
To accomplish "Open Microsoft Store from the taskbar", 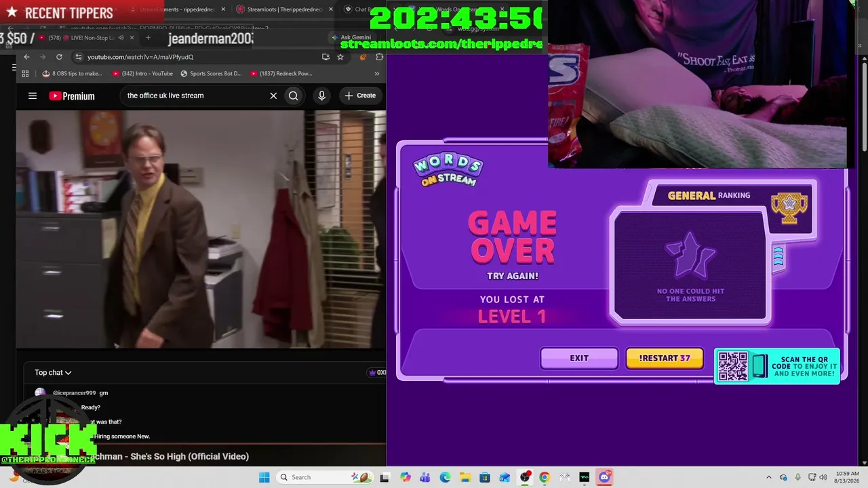I will tap(485, 477).
